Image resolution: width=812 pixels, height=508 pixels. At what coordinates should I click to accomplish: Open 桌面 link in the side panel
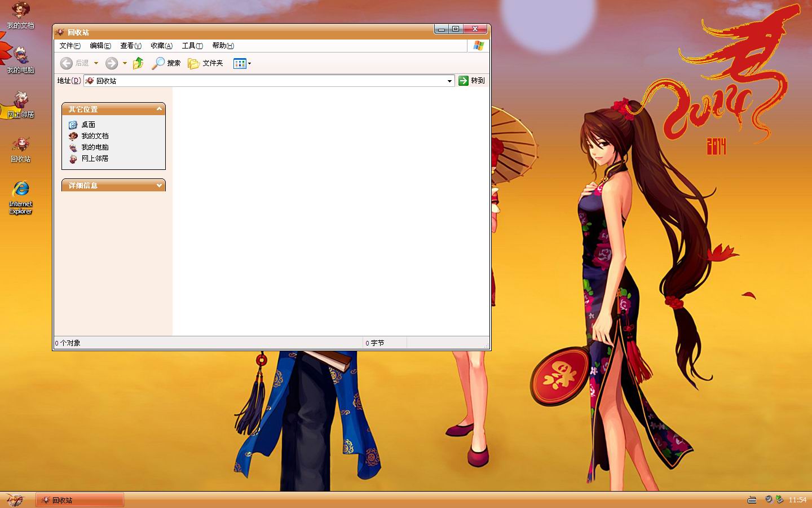coord(88,125)
